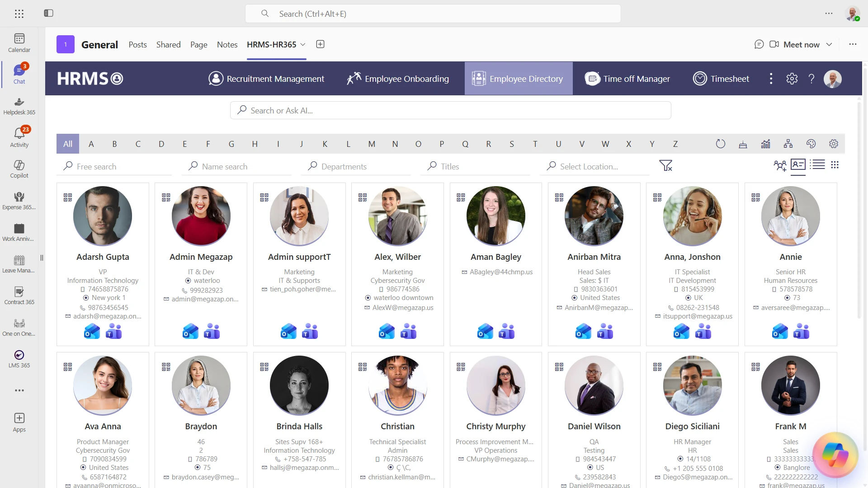
Task: Go to Employee Onboarding module
Action: click(x=397, y=79)
